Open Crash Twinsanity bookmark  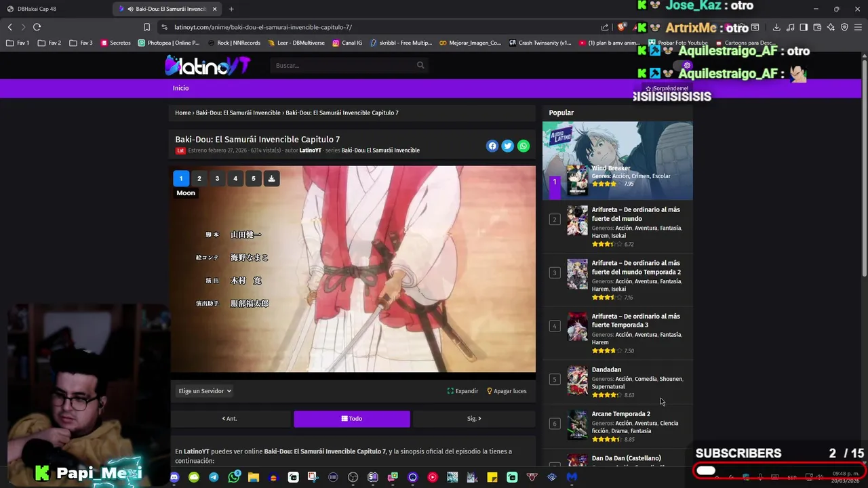click(540, 43)
